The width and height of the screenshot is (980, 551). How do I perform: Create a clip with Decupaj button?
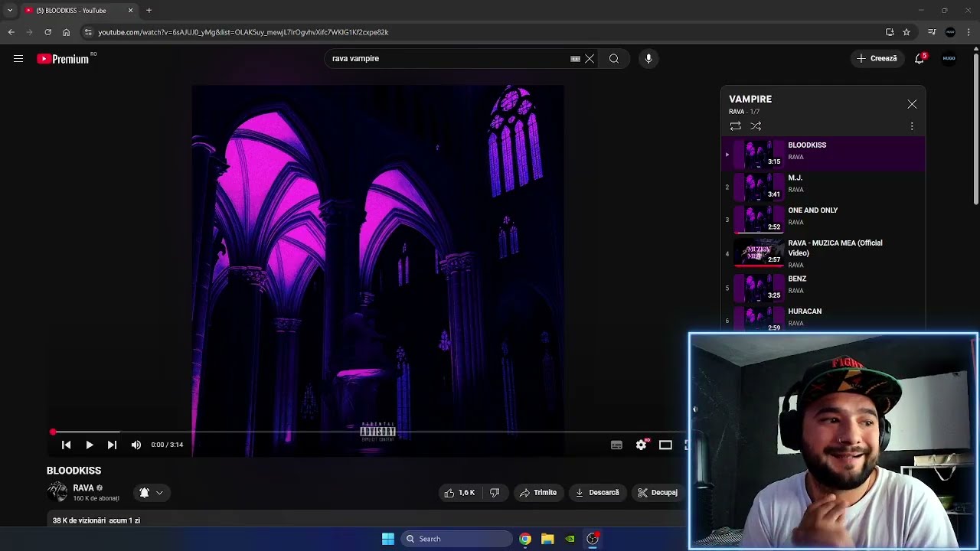click(658, 493)
